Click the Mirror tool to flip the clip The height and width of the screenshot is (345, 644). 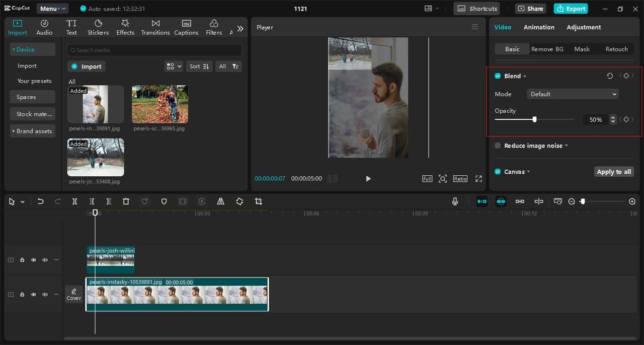(220, 201)
